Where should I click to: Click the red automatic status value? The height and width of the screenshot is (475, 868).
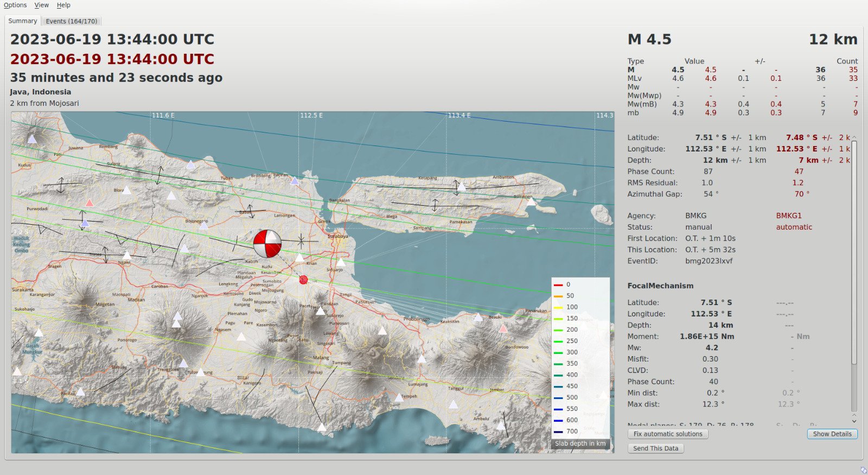pos(794,227)
